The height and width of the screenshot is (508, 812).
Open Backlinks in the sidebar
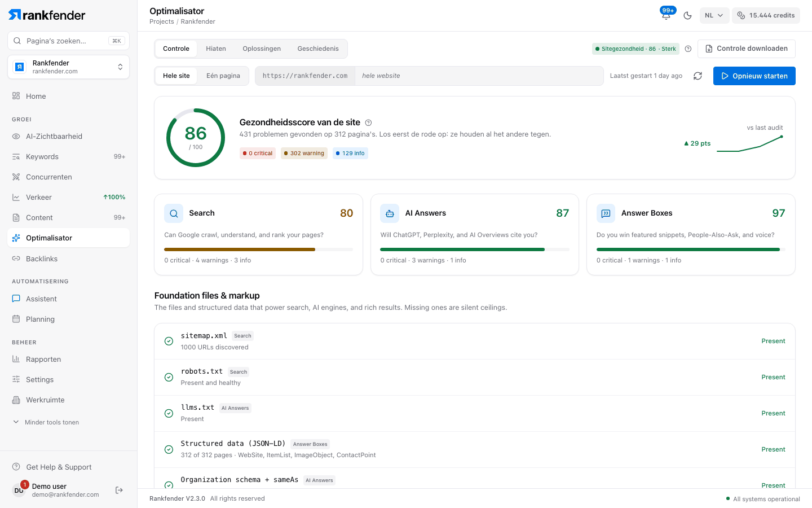tap(68, 259)
